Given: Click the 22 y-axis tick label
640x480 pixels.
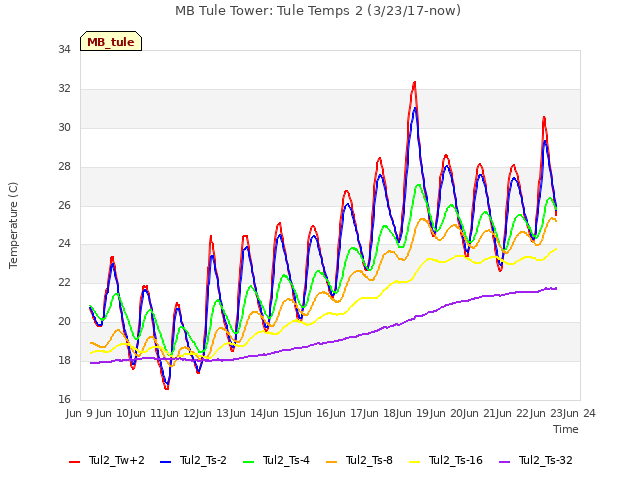Looking at the screenshot, I should (64, 282).
